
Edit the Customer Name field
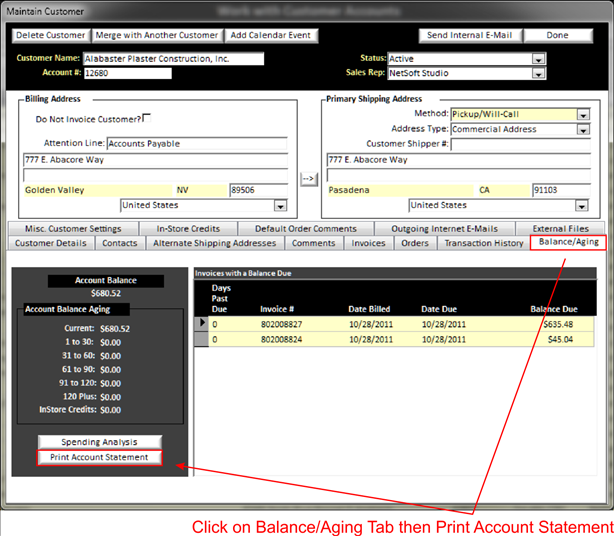[173, 59]
